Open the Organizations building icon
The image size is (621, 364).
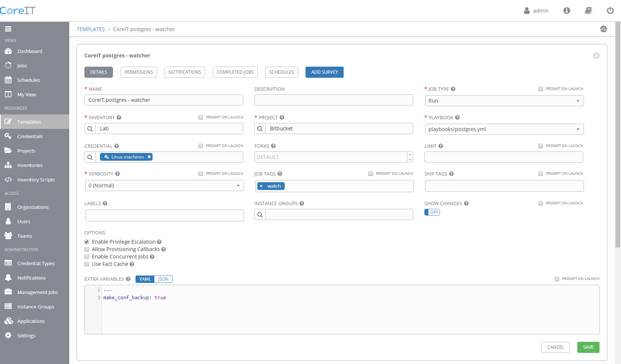tap(8, 207)
